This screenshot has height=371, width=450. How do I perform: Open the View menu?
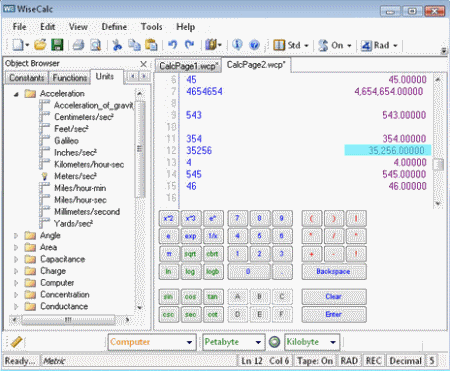click(78, 27)
